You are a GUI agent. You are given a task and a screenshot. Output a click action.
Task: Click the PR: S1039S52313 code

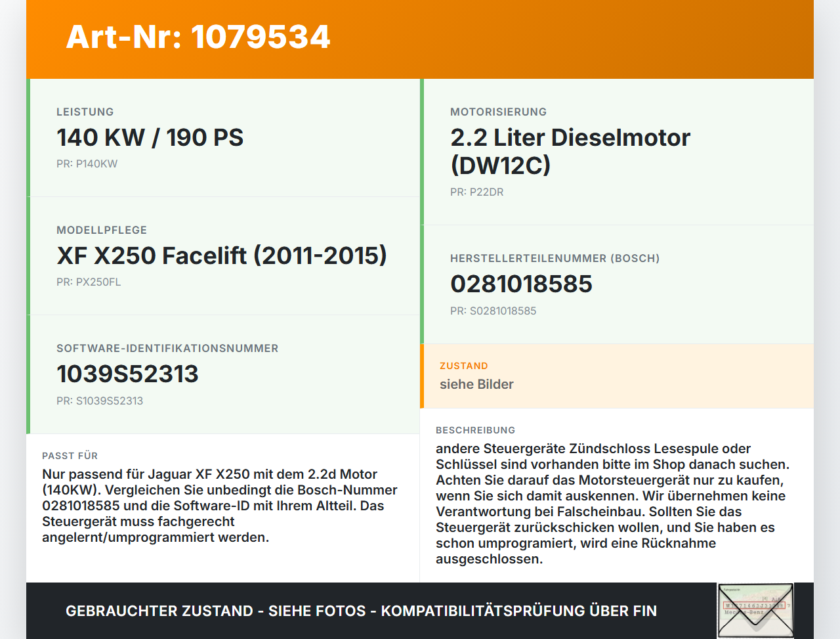click(100, 401)
